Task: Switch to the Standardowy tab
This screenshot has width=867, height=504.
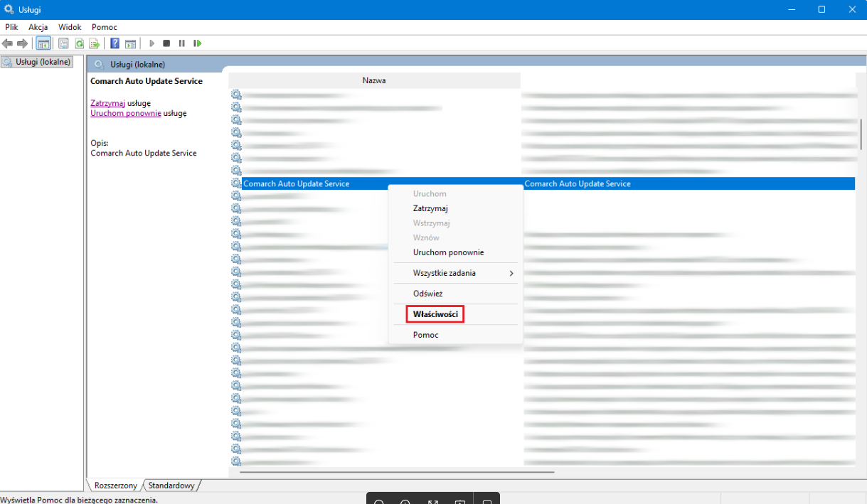Action: [x=171, y=486]
